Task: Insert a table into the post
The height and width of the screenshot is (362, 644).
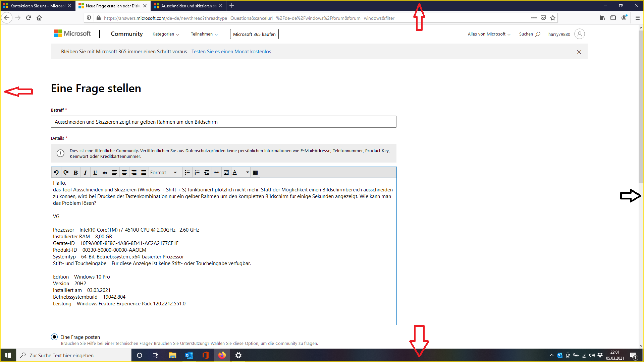Action: coord(255,173)
